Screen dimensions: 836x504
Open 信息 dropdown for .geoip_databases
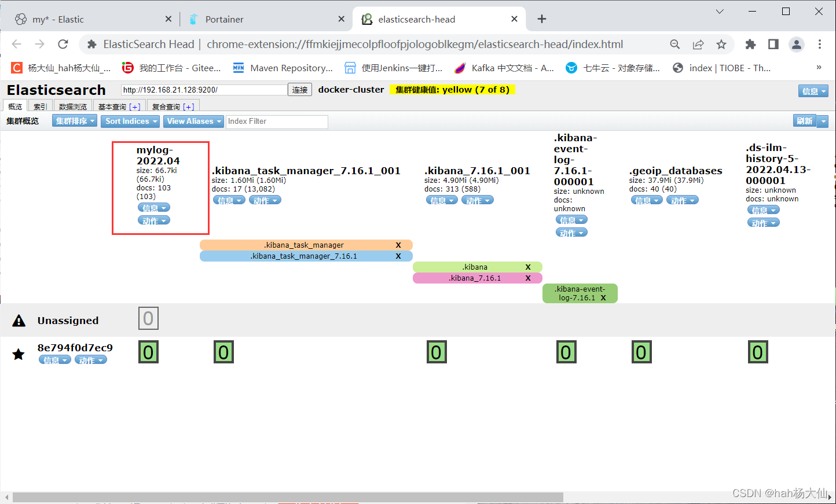[647, 200]
